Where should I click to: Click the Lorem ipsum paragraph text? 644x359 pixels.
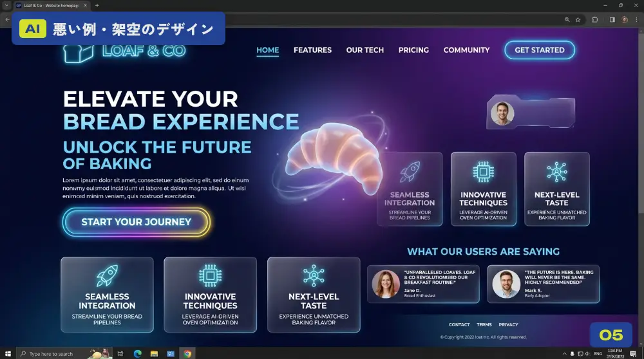156,188
